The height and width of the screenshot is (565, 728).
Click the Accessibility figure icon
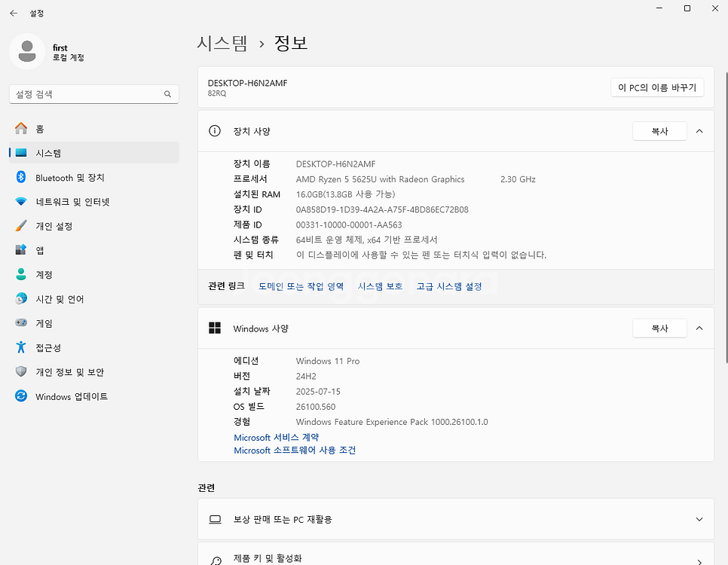(x=21, y=347)
